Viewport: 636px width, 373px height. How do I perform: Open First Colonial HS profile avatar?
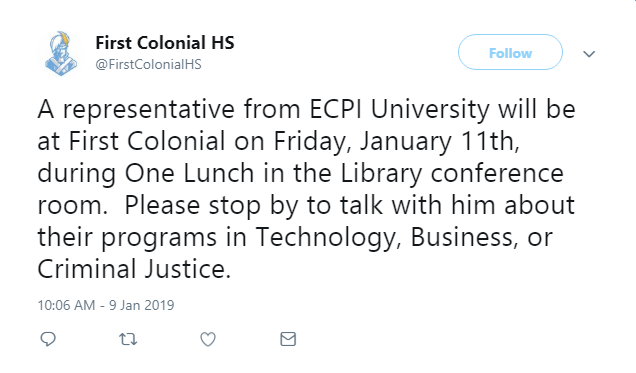click(x=61, y=53)
